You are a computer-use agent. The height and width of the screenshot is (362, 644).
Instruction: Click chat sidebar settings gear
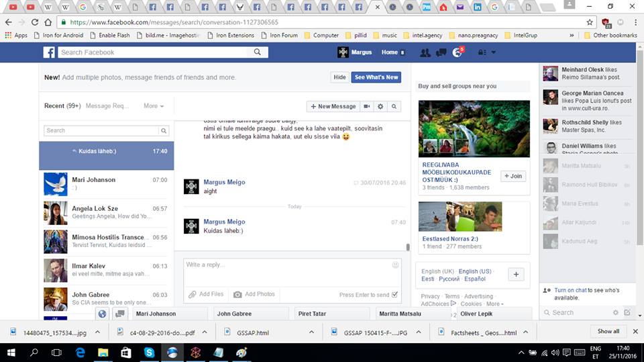[615, 313]
